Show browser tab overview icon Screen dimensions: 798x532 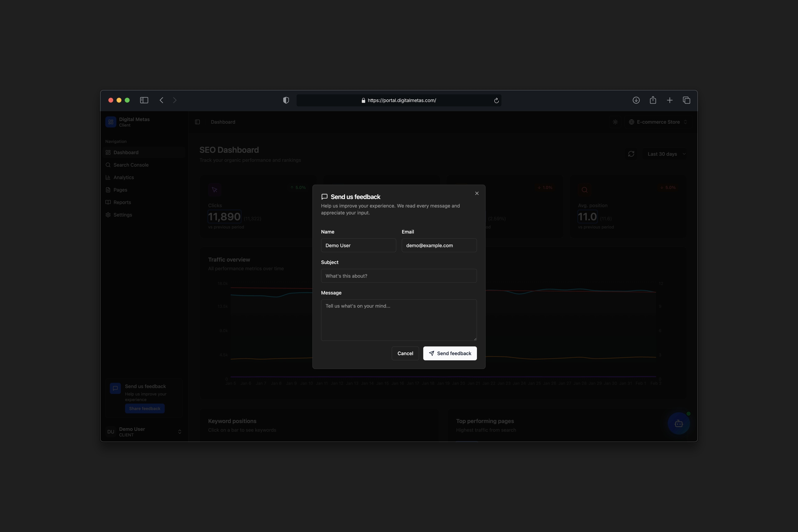pos(686,100)
